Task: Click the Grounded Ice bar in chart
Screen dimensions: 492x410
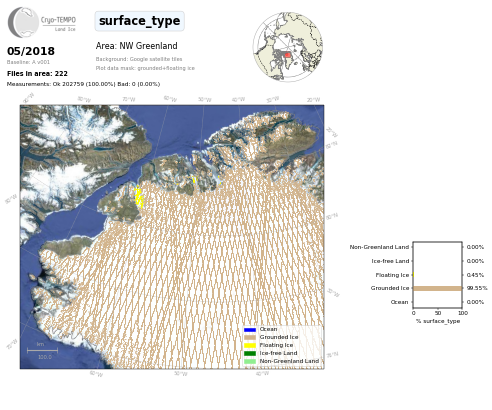Action: [437, 288]
